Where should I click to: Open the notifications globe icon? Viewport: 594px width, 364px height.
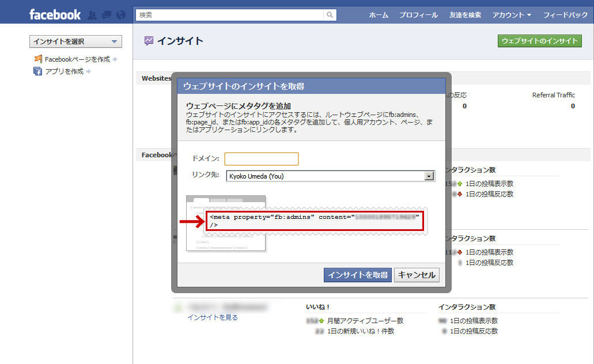(121, 15)
